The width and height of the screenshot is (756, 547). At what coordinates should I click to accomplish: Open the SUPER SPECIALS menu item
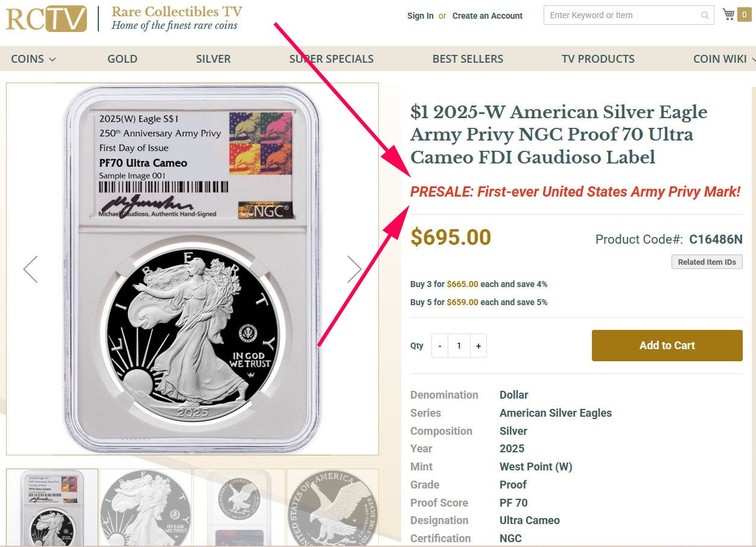click(x=331, y=58)
